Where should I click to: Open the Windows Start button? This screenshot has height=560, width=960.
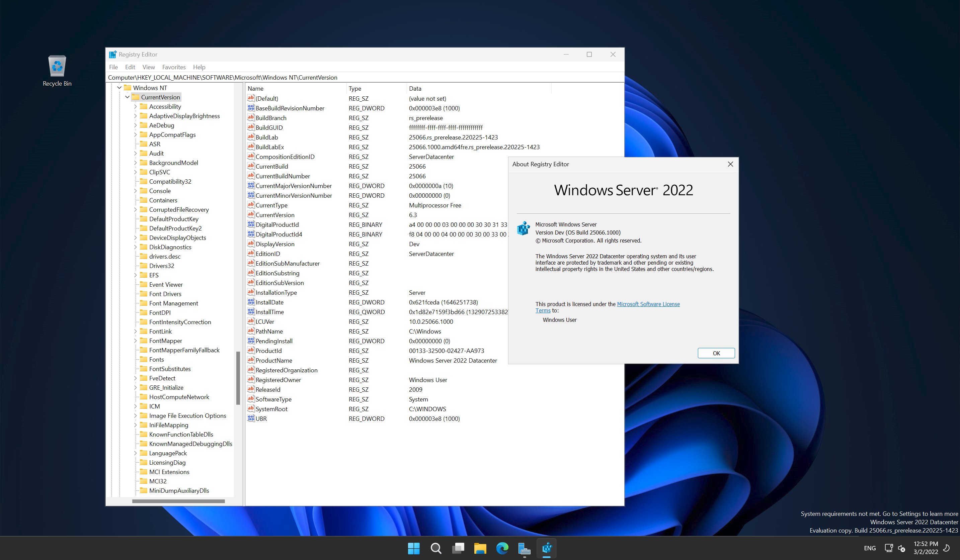pyautogui.click(x=413, y=548)
